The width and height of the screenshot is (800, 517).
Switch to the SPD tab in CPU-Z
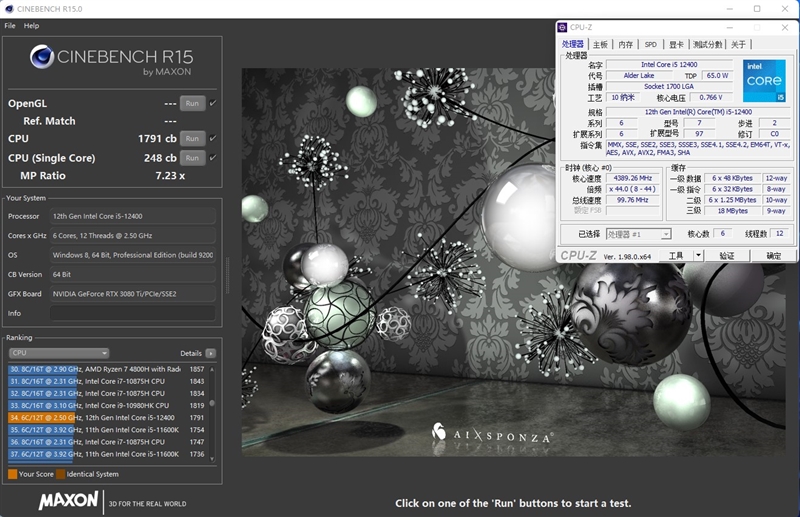pyautogui.click(x=650, y=44)
